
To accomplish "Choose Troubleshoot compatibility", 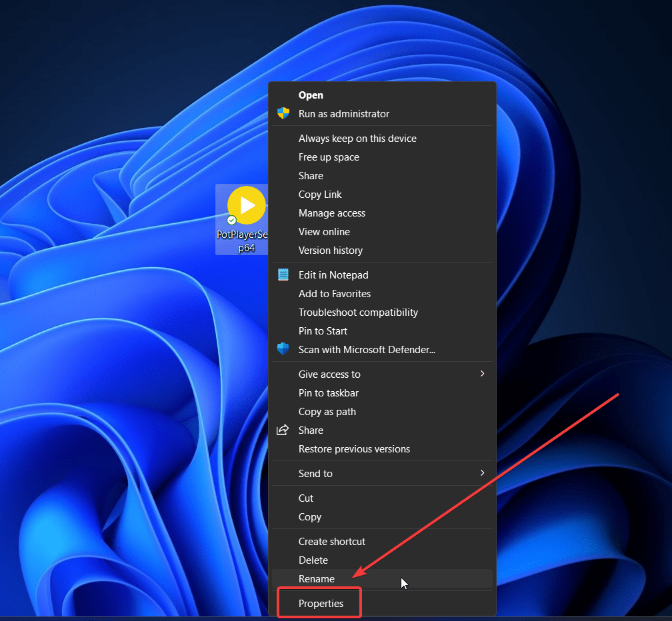I will (358, 312).
